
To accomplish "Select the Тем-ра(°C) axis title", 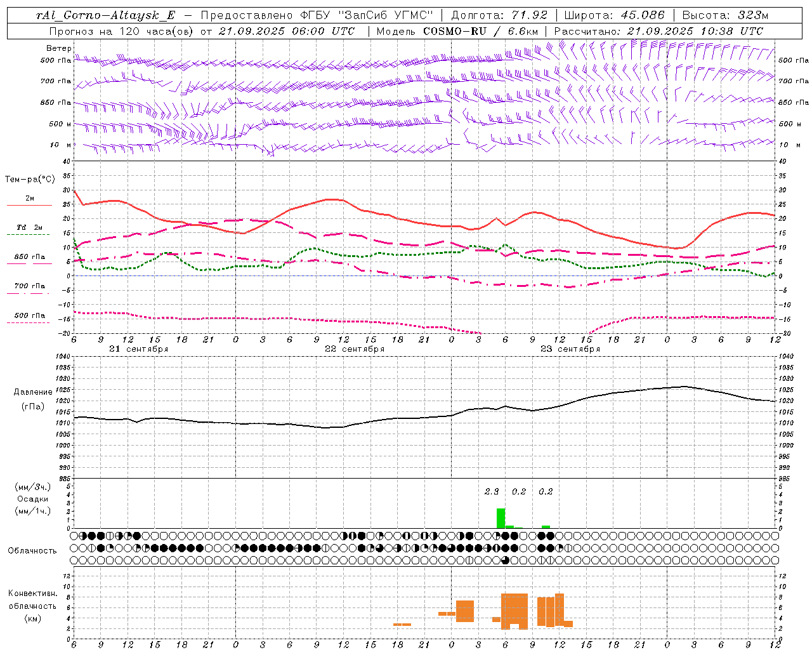I will 30,180.
